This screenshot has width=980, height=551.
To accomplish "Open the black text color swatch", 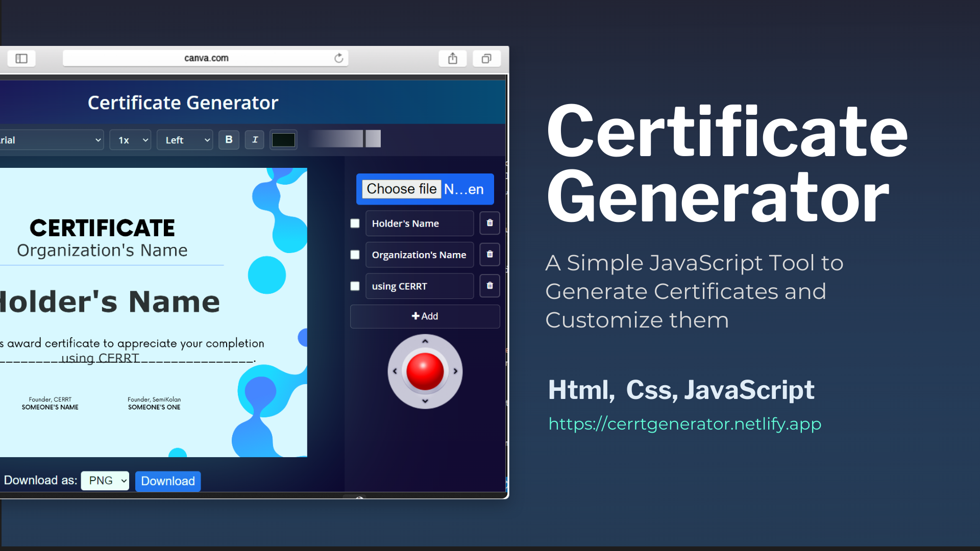I will point(283,140).
